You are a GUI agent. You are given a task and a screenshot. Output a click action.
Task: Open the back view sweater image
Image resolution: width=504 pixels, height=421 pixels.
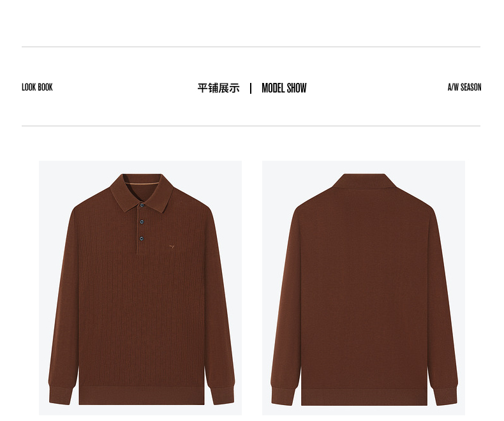[x=364, y=288]
